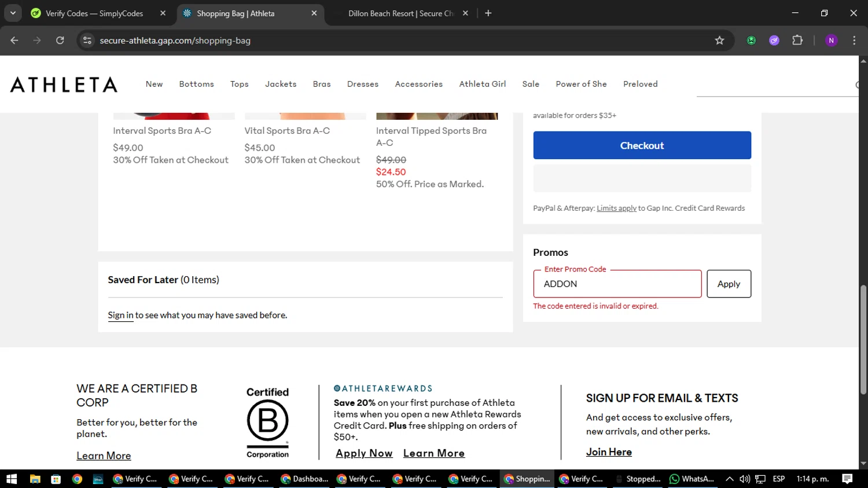Viewport: 868px width, 488px height.
Task: Click the address bar URL
Action: [x=175, y=41]
